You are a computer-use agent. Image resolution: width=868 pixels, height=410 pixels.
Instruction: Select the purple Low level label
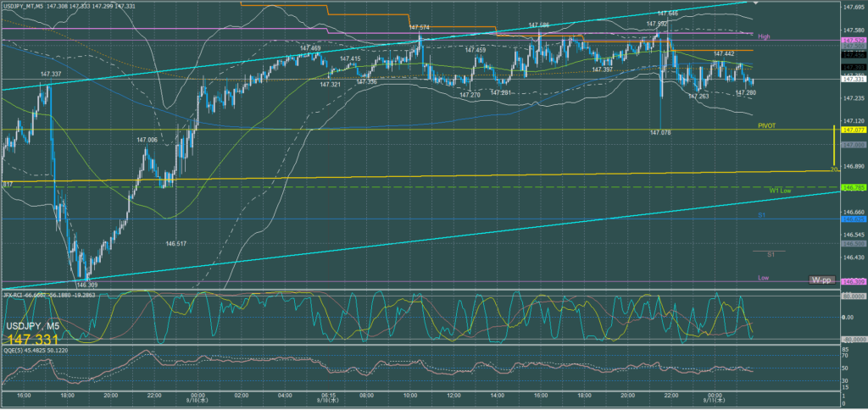(x=764, y=278)
